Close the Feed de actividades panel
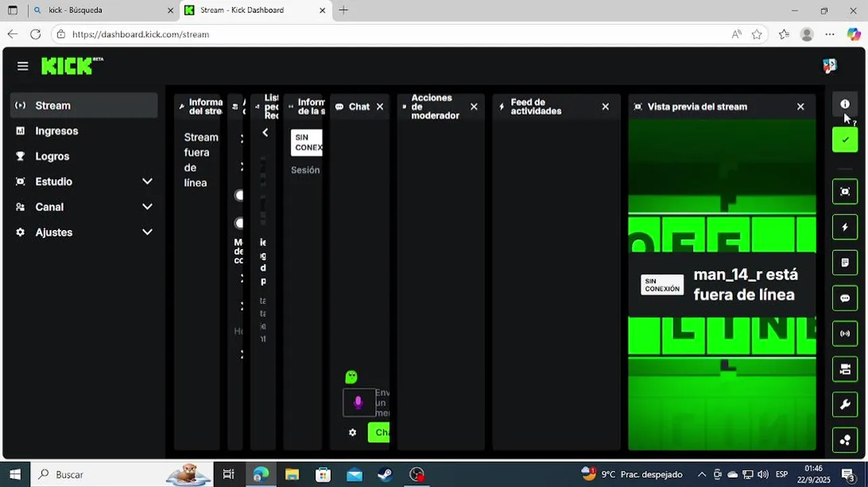868x487 pixels. tap(605, 106)
